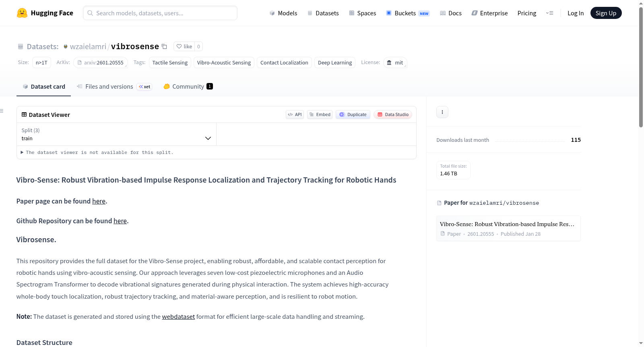This screenshot has height=347, width=644.
Task: Open the additional navigation menu icon
Action: click(549, 13)
